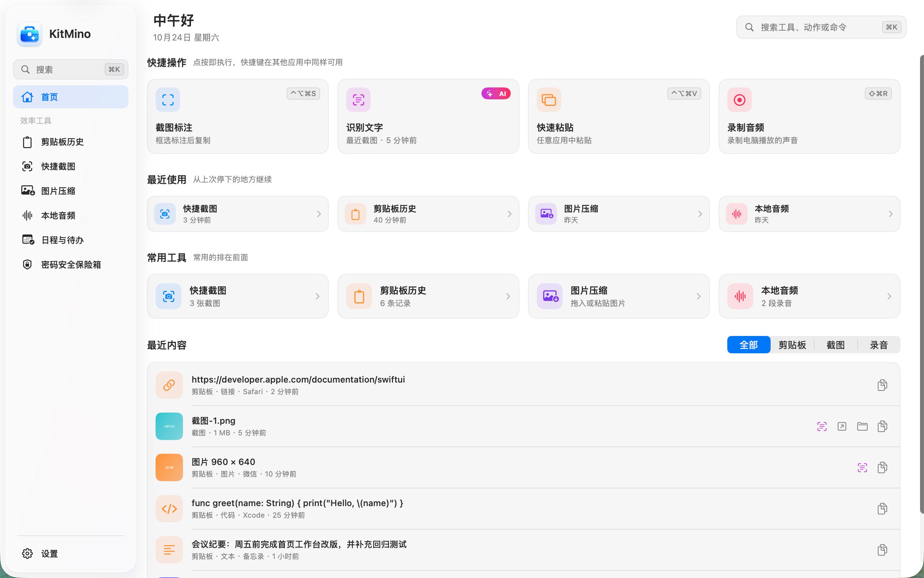Open recent 本地音频 used 昨天
The width and height of the screenshot is (924, 578).
(809, 214)
